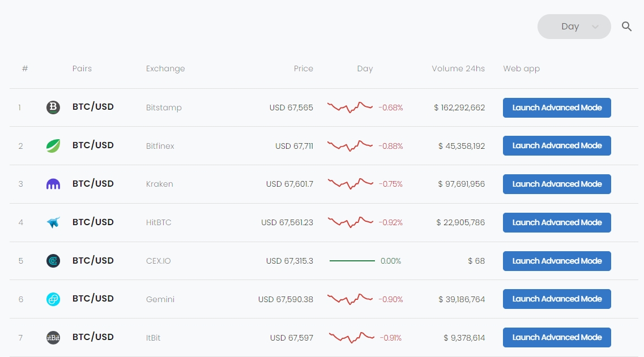Click the HitBTC logo icon
644x357 pixels.
[53, 222]
